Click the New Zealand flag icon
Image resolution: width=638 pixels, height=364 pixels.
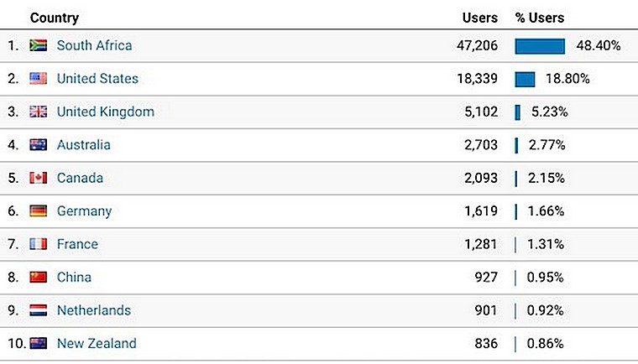pos(39,343)
